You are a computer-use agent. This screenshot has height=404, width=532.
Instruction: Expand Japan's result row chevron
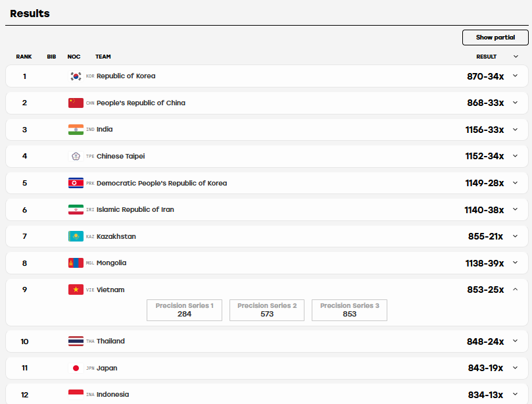(515, 368)
